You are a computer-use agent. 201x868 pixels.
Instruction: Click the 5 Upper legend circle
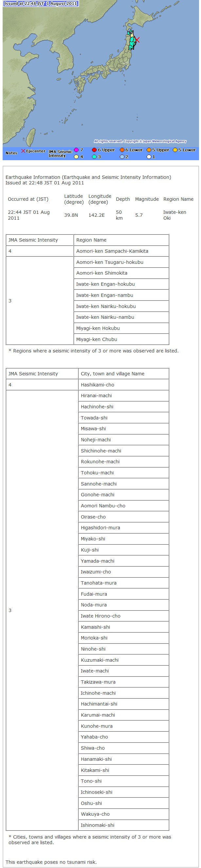pyautogui.click(x=149, y=150)
